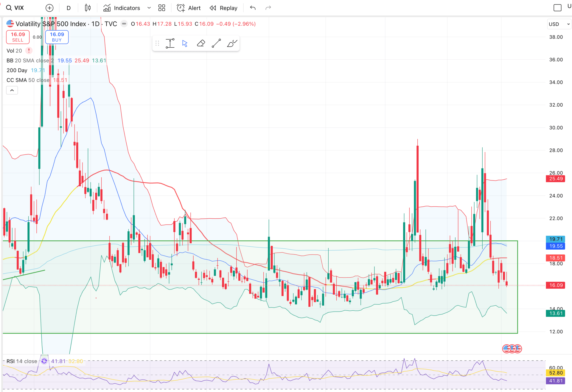The image size is (572, 392).
Task: Open the indicator templates grid icon
Action: coord(162,8)
